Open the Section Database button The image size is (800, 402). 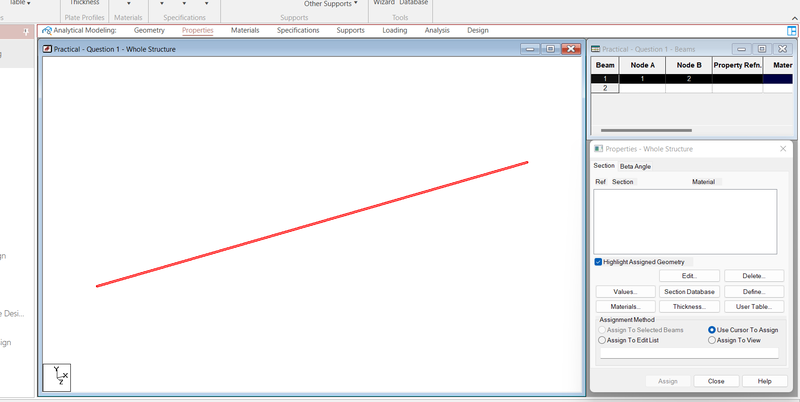click(x=689, y=292)
